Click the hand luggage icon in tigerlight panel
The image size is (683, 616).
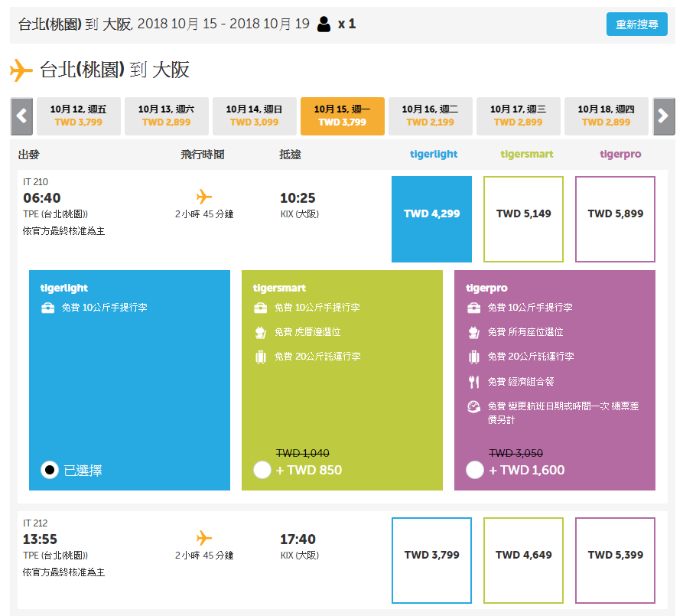click(x=47, y=308)
